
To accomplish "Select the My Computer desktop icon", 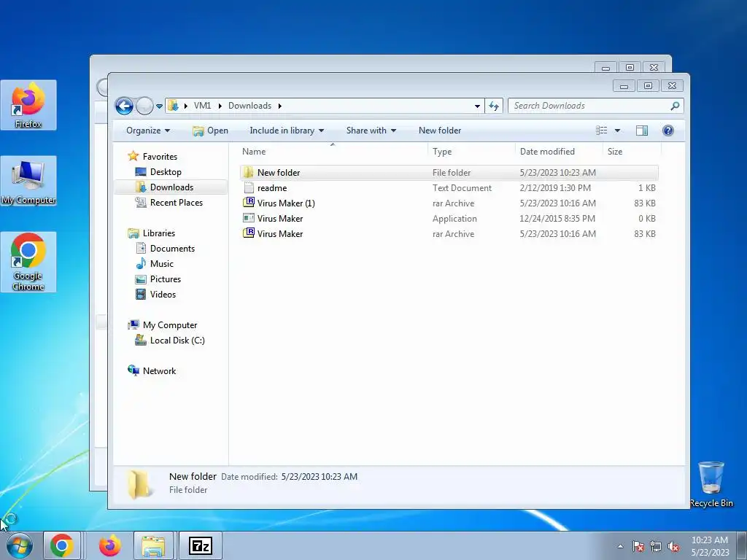I will click(28, 181).
